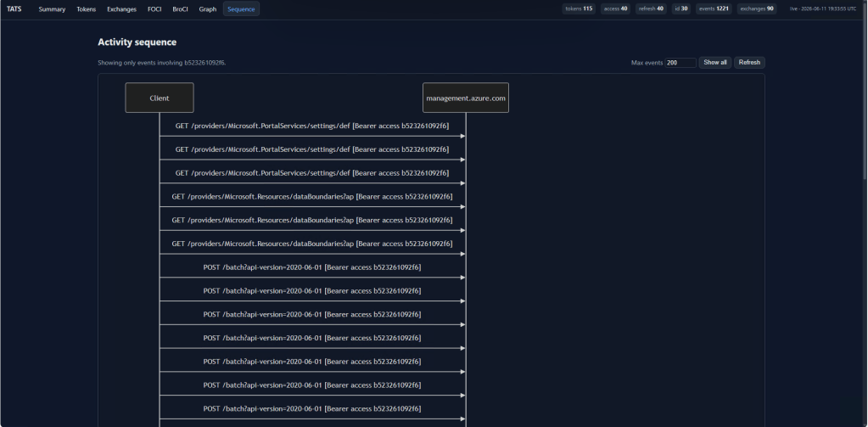Switch to the Tokens tab
Viewport: 868px width, 427px height.
tap(86, 8)
